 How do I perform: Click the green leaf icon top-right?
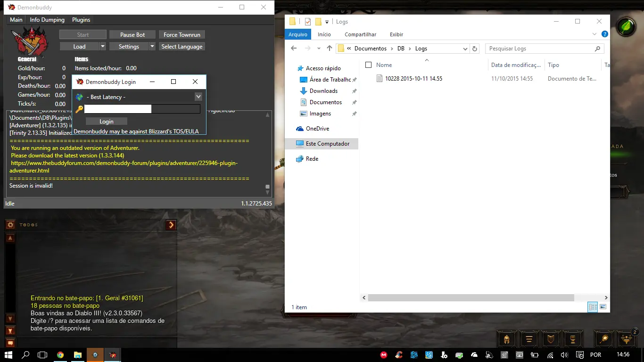626,27
